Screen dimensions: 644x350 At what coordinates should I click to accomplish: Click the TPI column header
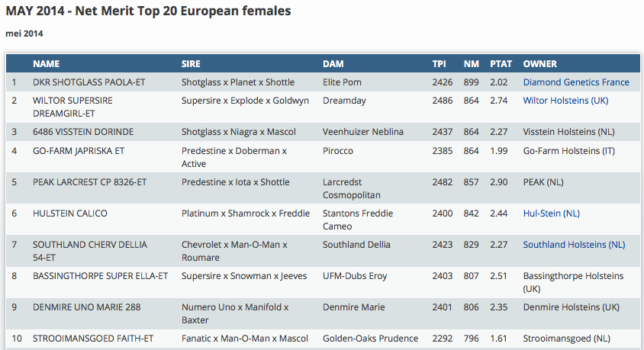click(x=439, y=64)
